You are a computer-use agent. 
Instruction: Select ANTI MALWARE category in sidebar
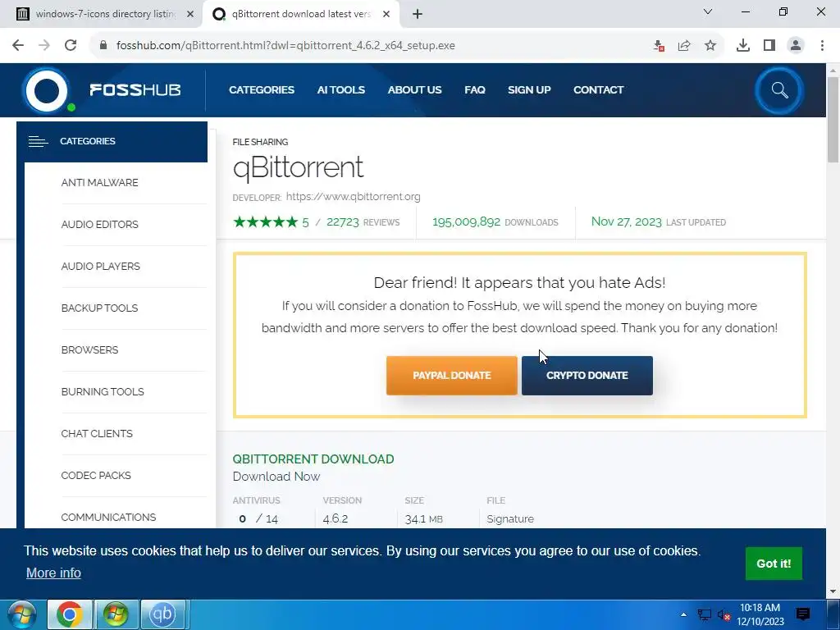tap(99, 183)
